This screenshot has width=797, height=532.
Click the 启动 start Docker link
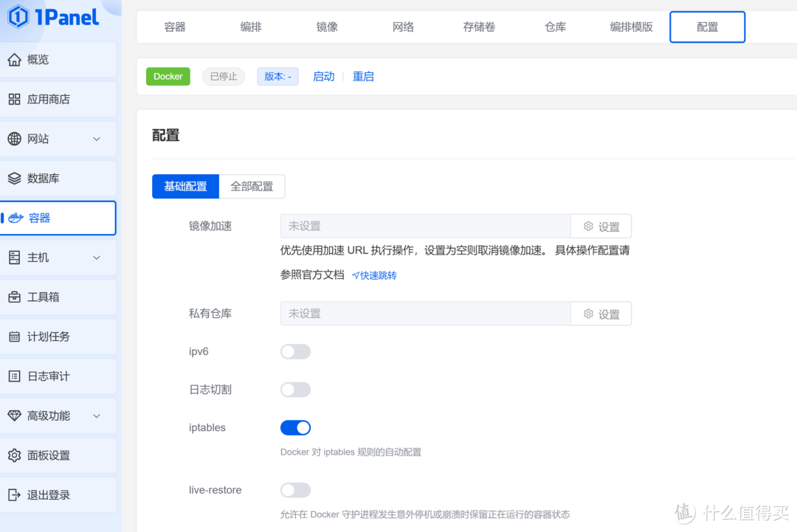click(323, 77)
